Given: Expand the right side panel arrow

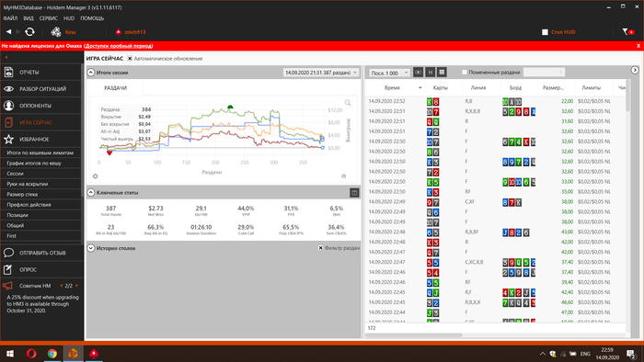Looking at the screenshot, I should pos(635,71).
